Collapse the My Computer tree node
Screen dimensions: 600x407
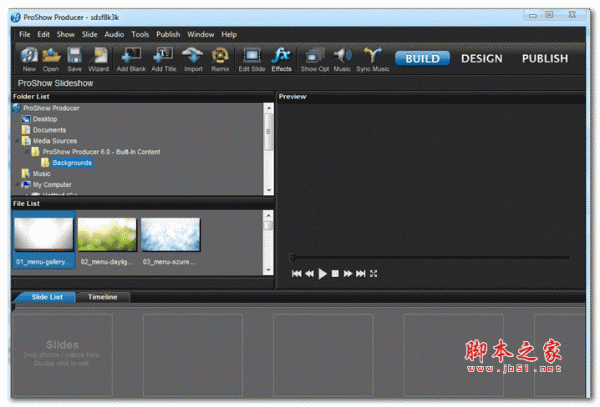pos(17,185)
